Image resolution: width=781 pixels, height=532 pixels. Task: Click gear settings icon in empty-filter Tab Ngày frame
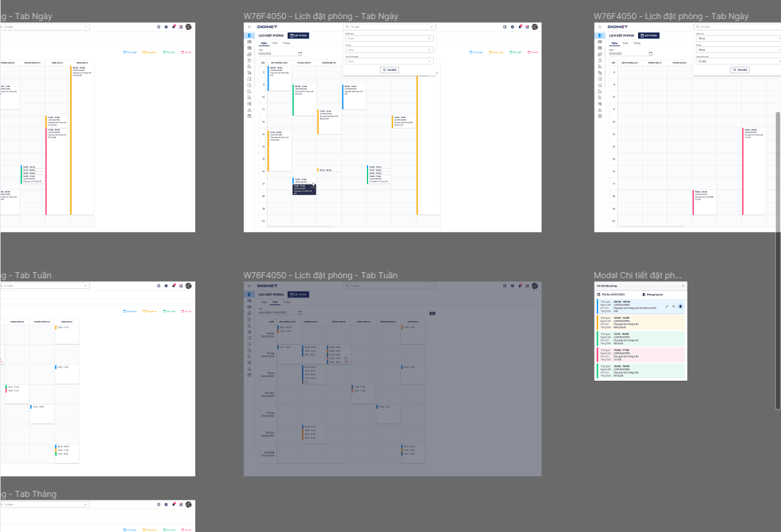coord(512,27)
